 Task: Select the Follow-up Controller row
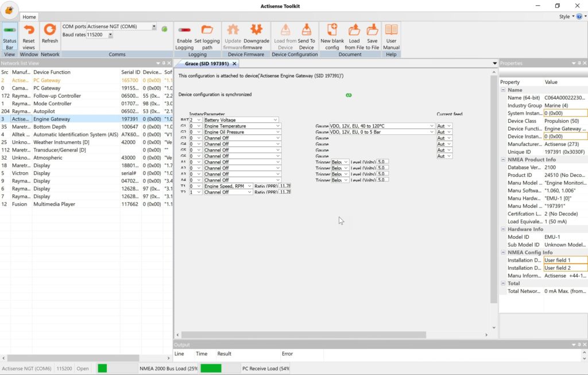(x=86, y=96)
